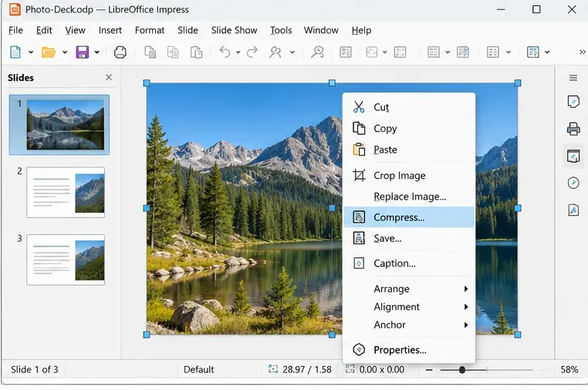Image resolution: width=588 pixels, height=390 pixels.
Task: Save with the purple floppy disk icon
Action: [x=82, y=52]
